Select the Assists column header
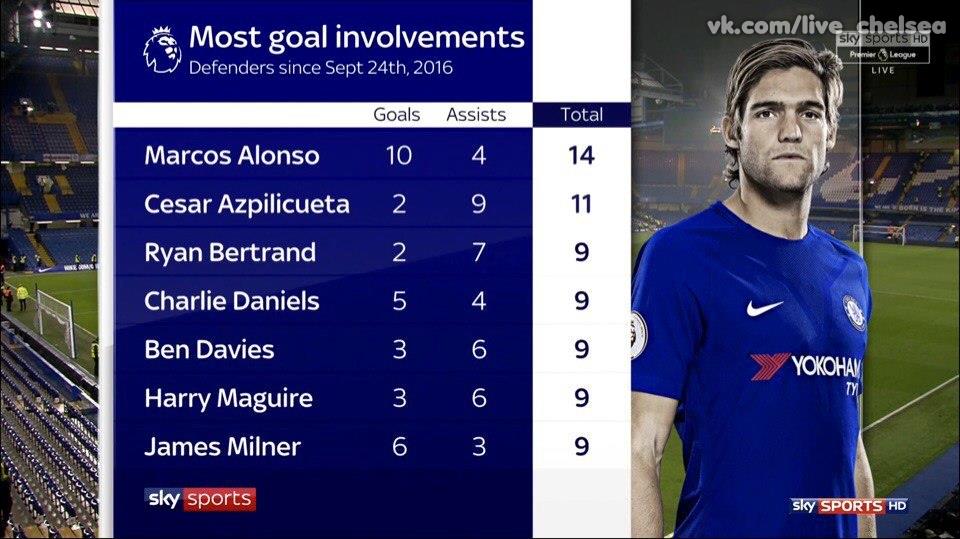 point(476,115)
